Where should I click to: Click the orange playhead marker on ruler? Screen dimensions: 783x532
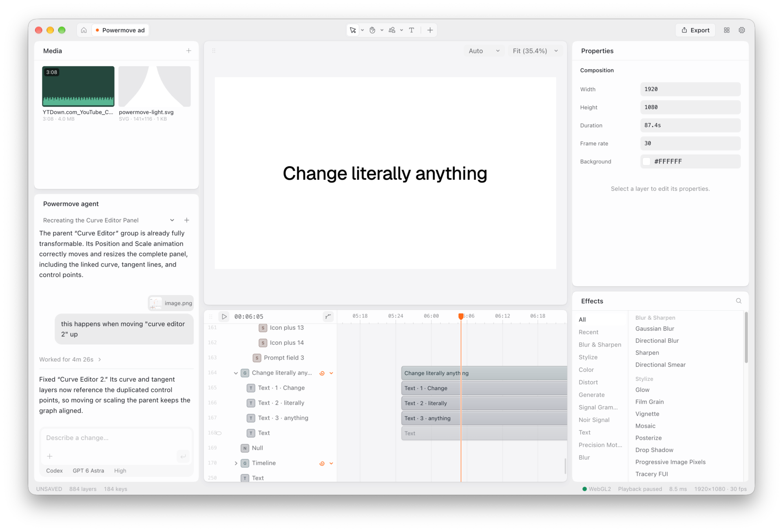point(461,316)
